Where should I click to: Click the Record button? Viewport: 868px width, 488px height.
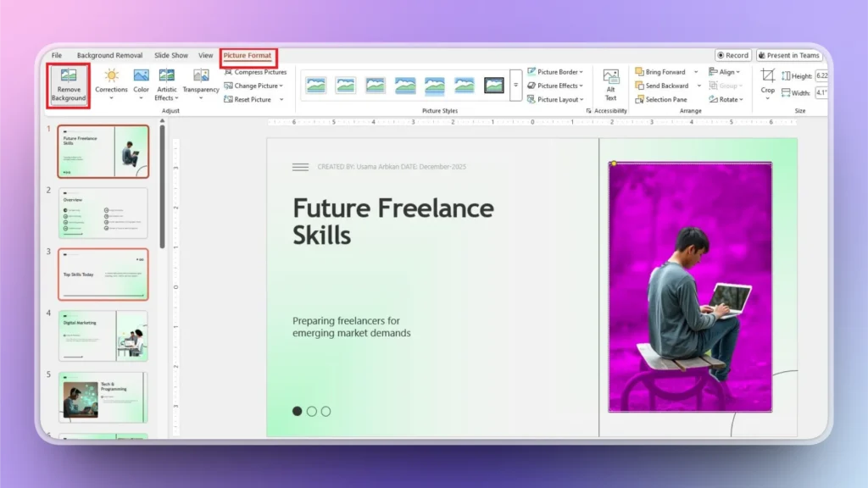(x=732, y=54)
